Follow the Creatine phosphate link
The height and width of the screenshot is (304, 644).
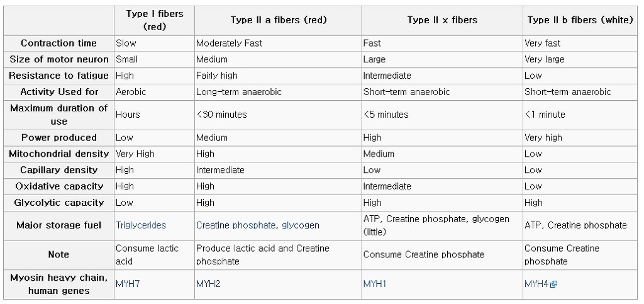tap(236, 225)
